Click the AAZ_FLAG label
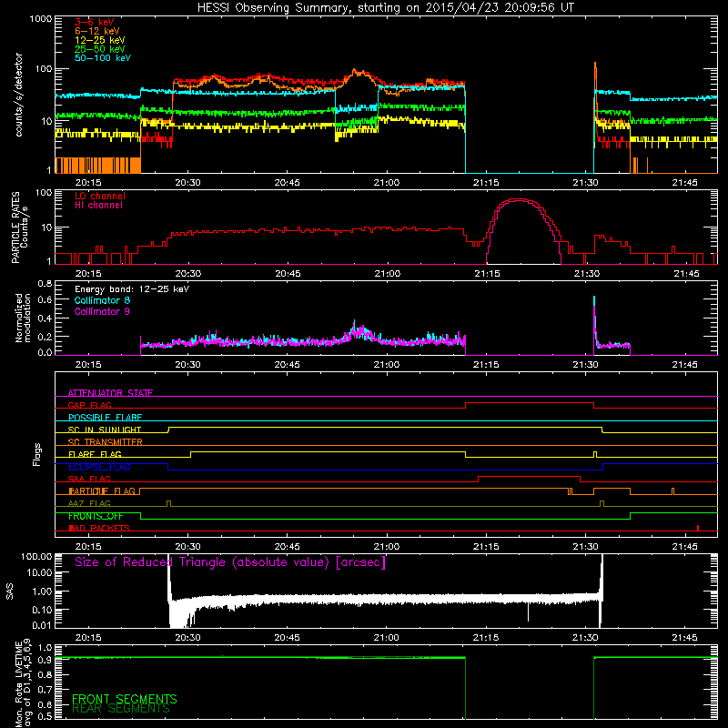This screenshot has width=728, height=728. (x=89, y=503)
